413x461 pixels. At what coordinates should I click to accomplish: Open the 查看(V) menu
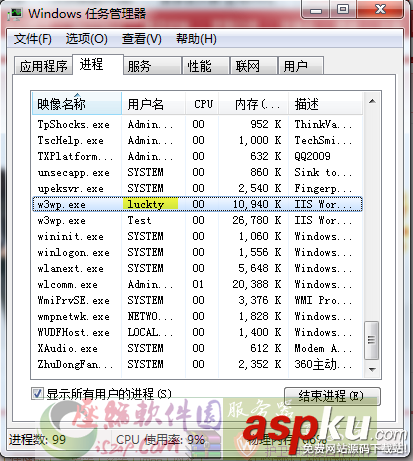tap(142, 39)
